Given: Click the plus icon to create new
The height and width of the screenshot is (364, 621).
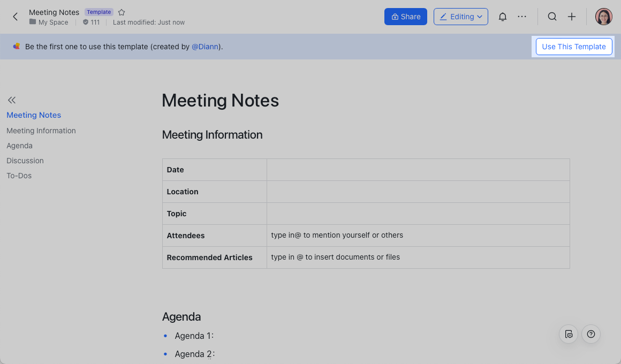Looking at the screenshot, I should pos(572,17).
